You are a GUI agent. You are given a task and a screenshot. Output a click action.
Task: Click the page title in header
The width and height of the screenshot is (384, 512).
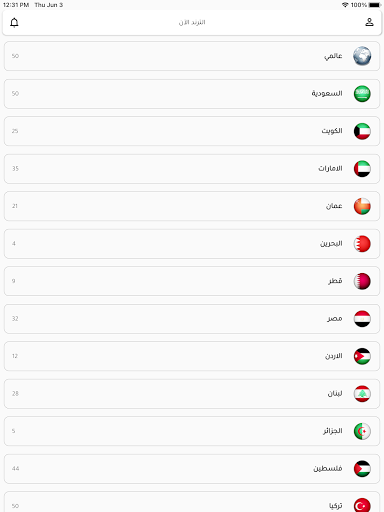(x=192, y=22)
